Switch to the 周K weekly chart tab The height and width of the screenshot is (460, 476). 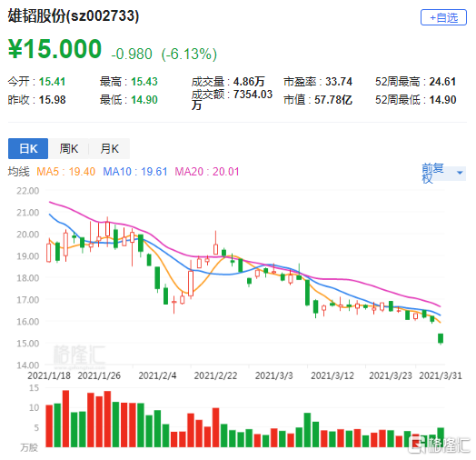click(69, 148)
